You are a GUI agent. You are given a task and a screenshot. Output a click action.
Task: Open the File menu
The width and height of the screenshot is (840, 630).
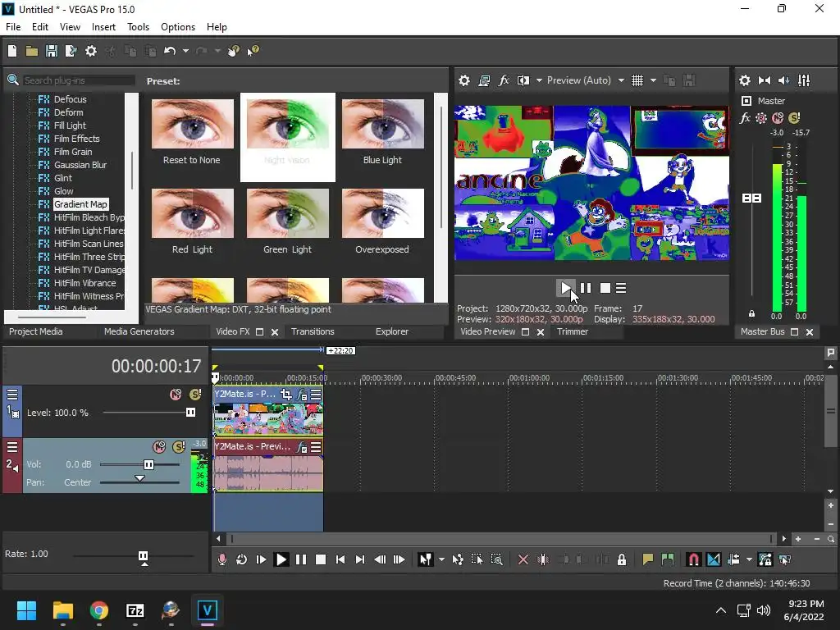(x=13, y=27)
